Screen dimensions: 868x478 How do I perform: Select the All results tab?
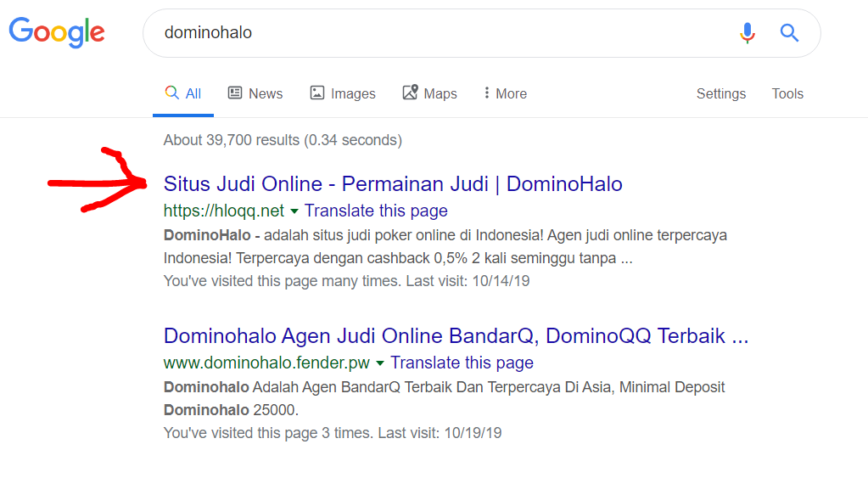click(183, 93)
